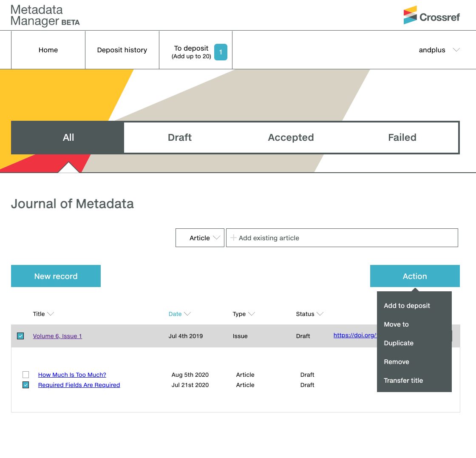This screenshot has height=458, width=476.
Task: Uncheck Required Fields Are Required checkbox
Action: pyautogui.click(x=26, y=385)
